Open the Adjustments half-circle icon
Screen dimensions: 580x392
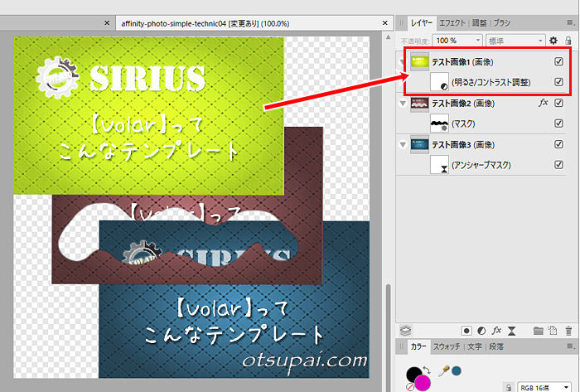click(x=481, y=331)
